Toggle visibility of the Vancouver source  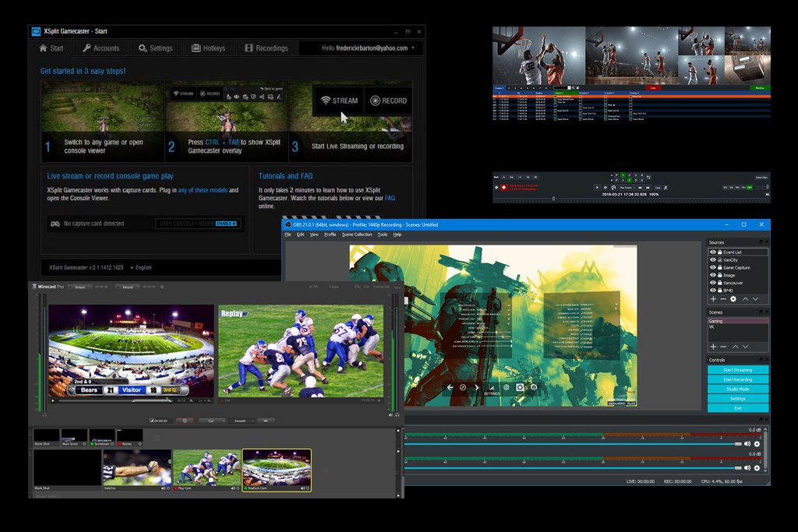click(x=713, y=283)
